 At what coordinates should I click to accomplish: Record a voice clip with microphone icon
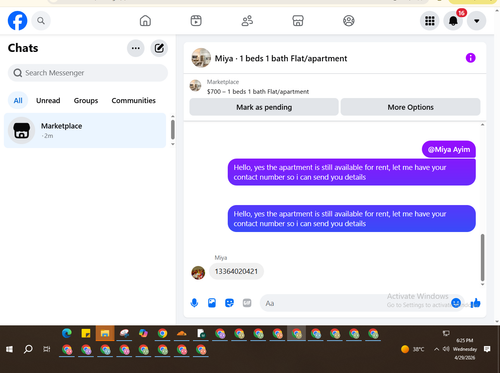point(194,303)
